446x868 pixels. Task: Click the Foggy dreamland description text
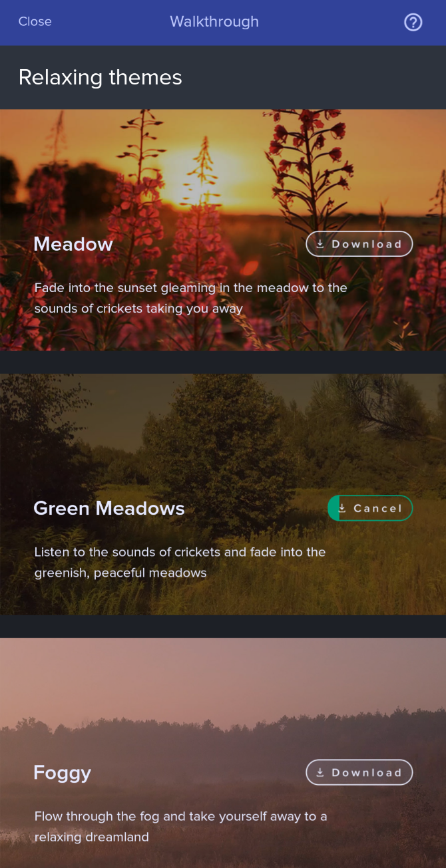click(180, 826)
